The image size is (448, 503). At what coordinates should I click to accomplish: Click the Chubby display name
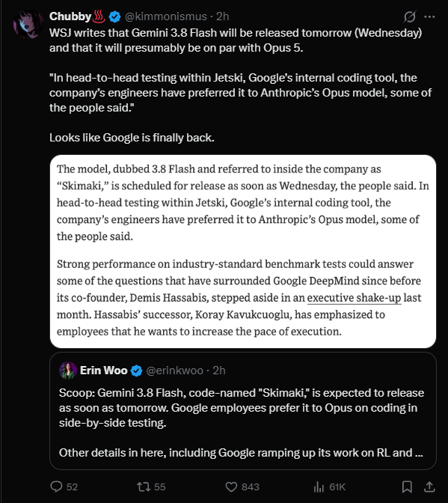70,16
